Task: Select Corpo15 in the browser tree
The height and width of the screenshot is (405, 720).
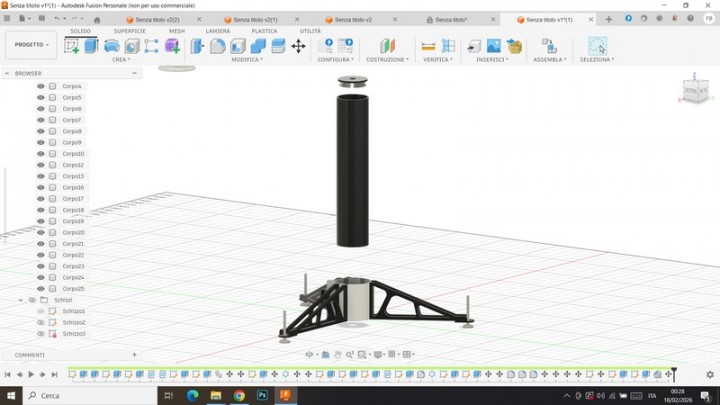Action: [74, 176]
